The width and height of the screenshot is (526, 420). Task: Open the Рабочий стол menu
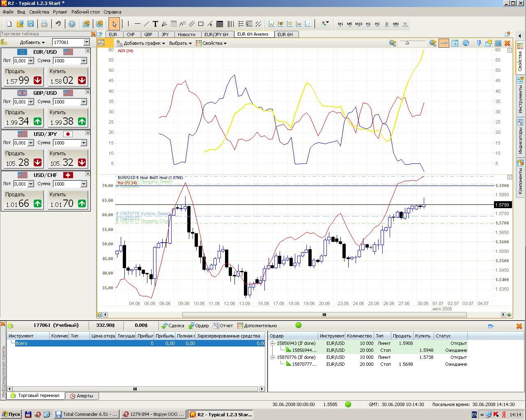point(85,12)
